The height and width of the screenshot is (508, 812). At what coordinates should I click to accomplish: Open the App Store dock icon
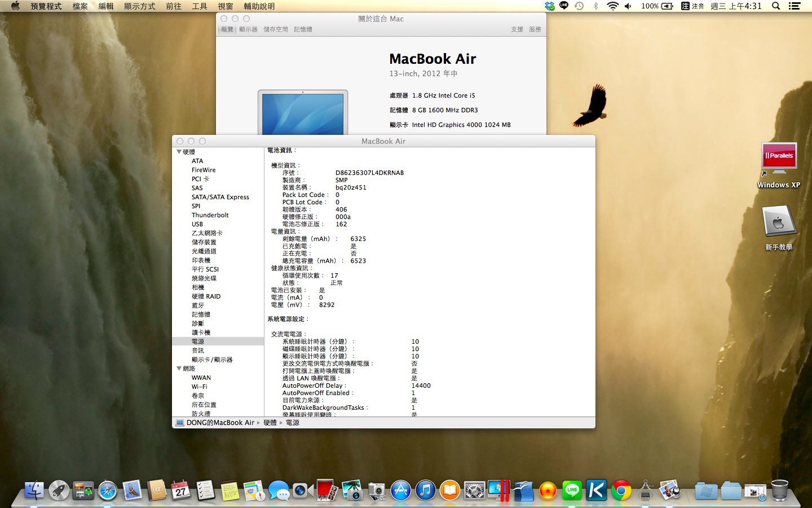point(400,491)
